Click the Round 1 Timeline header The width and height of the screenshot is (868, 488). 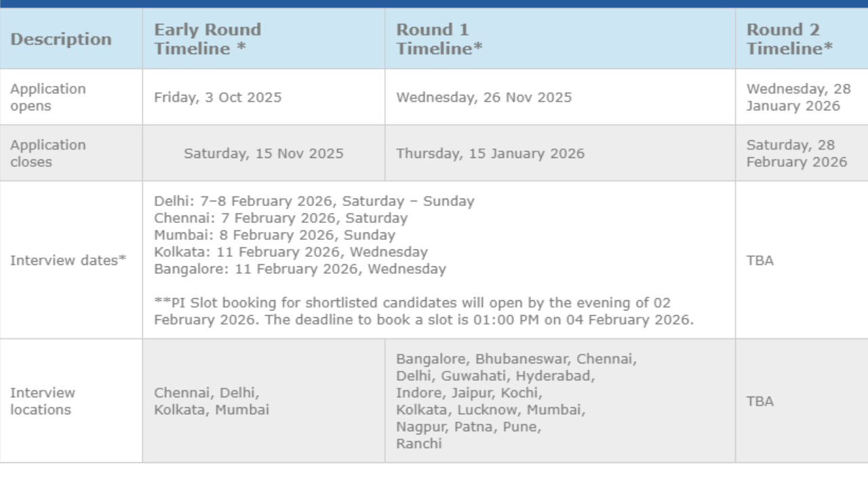click(x=439, y=39)
